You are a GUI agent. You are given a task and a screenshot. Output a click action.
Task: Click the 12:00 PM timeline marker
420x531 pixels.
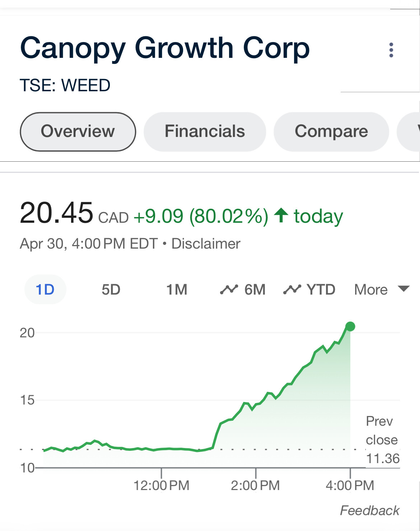click(161, 485)
